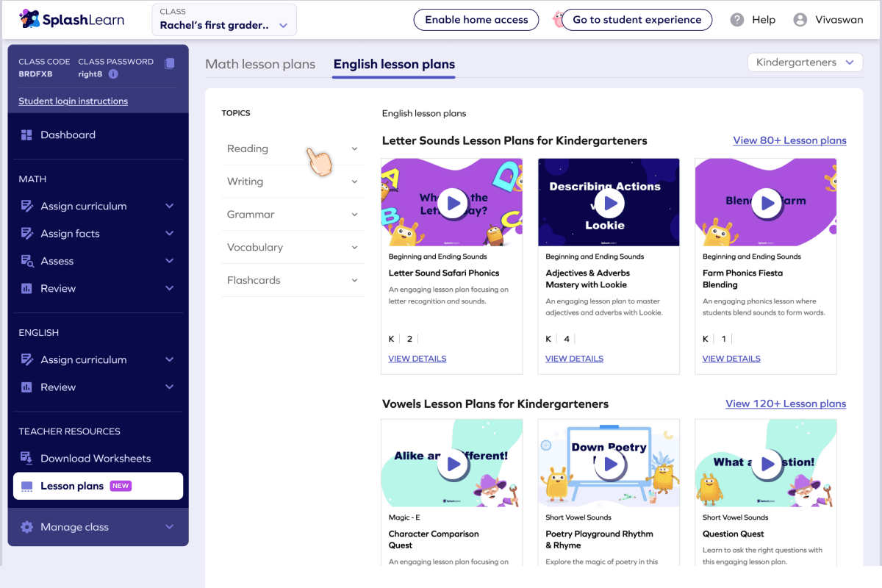Click the Lesson plans sidebar icon
The image size is (882, 588).
27,487
